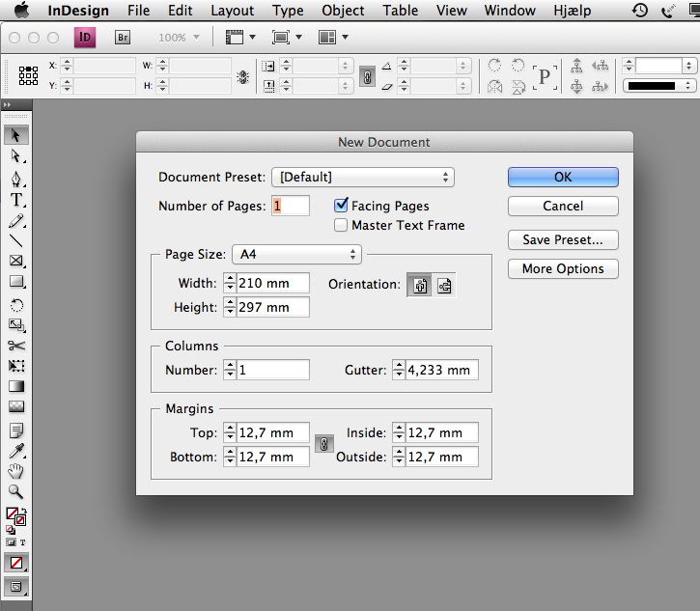Select the Scale tool

click(16, 325)
